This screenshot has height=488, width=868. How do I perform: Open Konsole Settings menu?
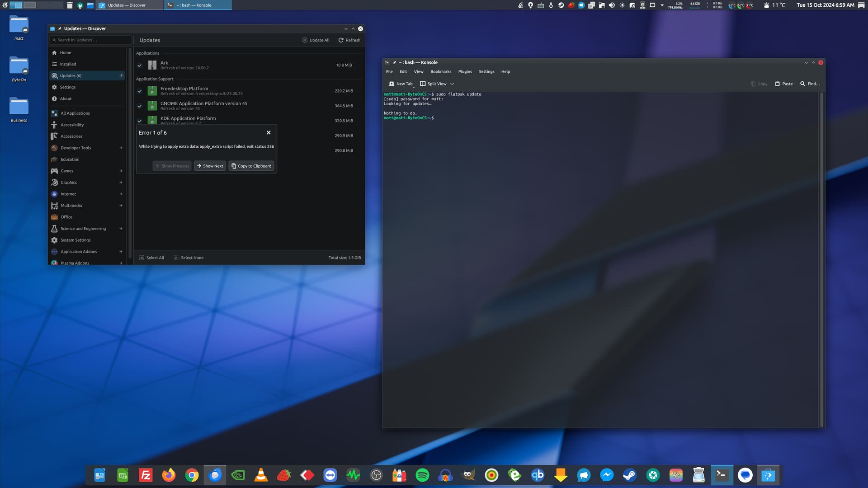[486, 71]
